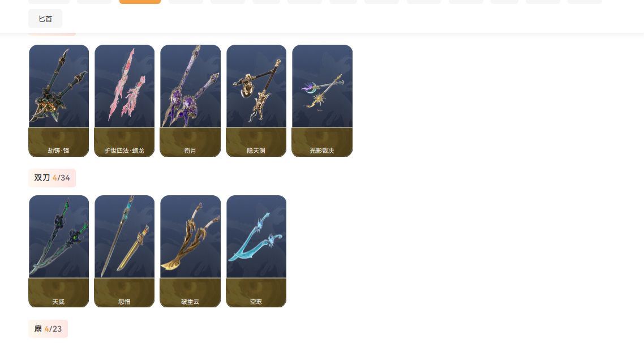Image resolution: width=644 pixels, height=343 pixels.
Task: Select the 光影裁决 weapon card
Action: pos(322,101)
